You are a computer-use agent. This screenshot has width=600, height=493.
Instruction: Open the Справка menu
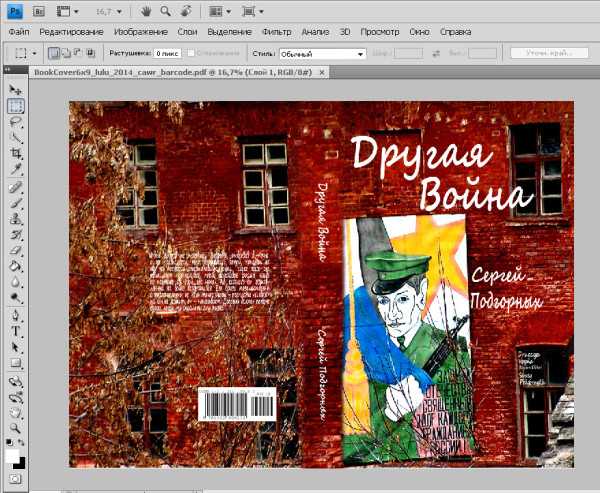[455, 32]
